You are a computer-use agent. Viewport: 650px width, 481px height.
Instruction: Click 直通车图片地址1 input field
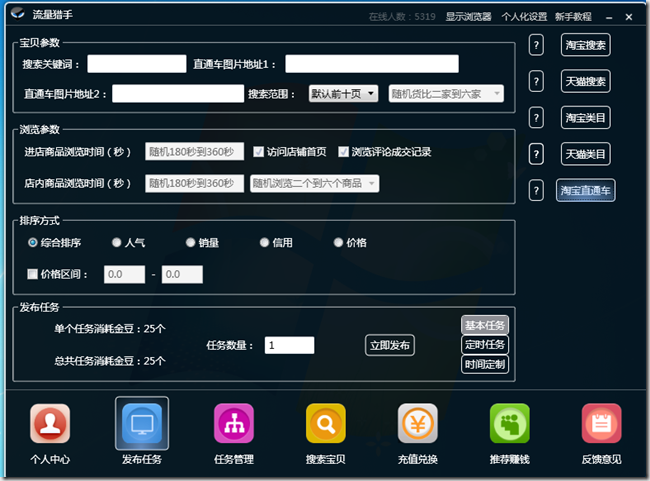pyautogui.click(x=372, y=64)
